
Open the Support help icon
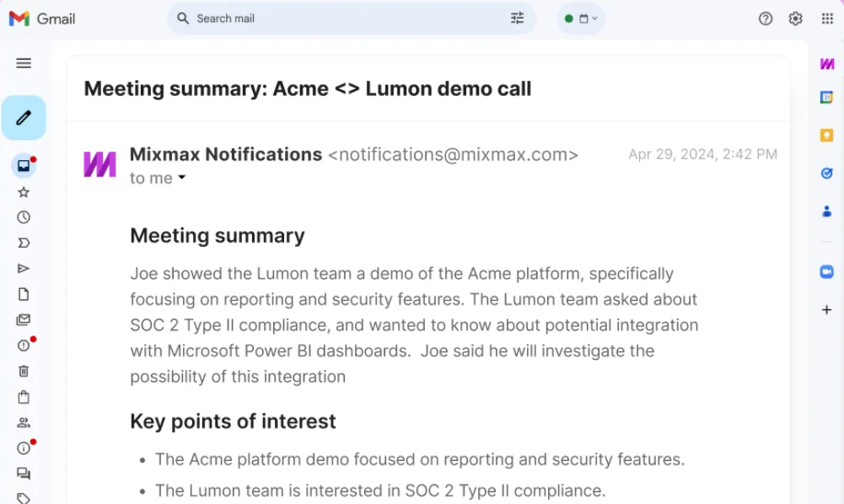pyautogui.click(x=766, y=19)
